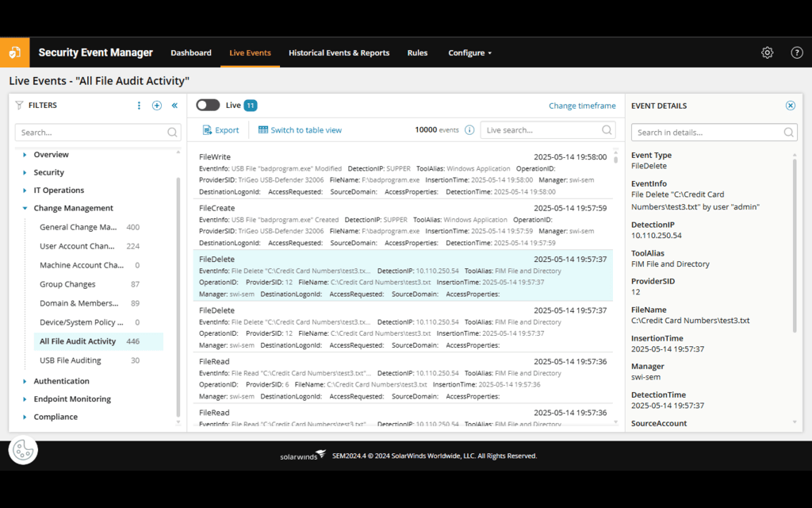Viewport: 812px width, 508px height.
Task: Switch to Historical Events & Reports tab
Action: [339, 52]
